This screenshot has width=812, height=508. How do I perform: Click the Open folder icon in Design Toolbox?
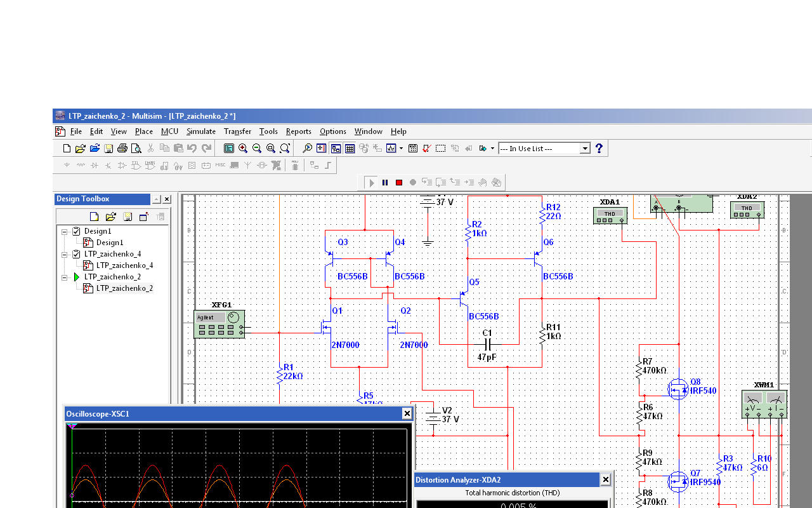(110, 217)
